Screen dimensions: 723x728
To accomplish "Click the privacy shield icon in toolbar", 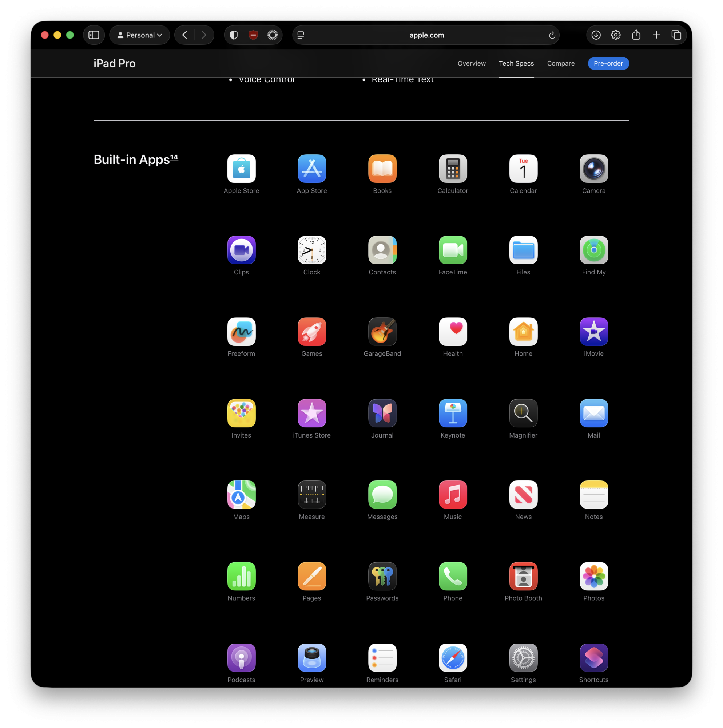I will point(234,35).
